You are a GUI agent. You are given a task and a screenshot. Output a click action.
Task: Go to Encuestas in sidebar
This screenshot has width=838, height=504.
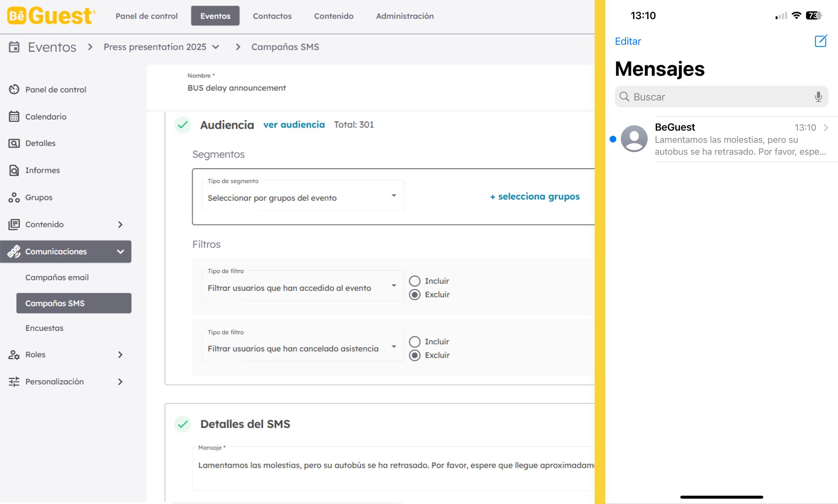tap(44, 328)
